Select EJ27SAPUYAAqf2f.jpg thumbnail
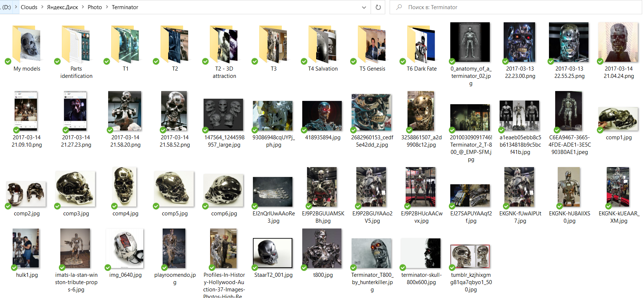Image resolution: width=644 pixels, height=298 pixels. (x=470, y=196)
